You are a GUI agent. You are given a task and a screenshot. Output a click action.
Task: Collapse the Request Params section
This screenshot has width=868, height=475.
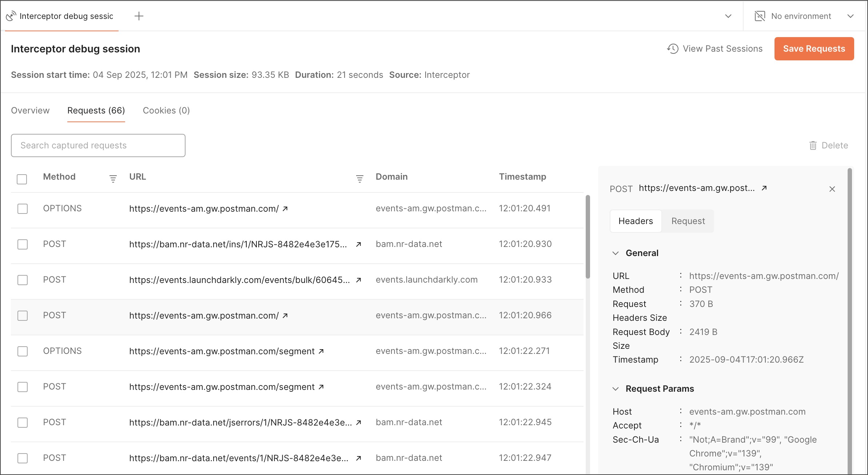click(616, 389)
